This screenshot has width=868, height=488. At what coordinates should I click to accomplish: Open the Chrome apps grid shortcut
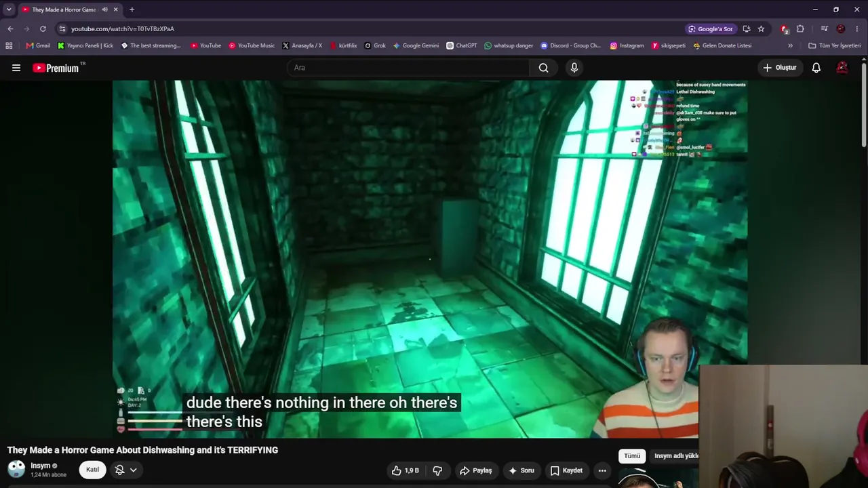[x=9, y=45]
